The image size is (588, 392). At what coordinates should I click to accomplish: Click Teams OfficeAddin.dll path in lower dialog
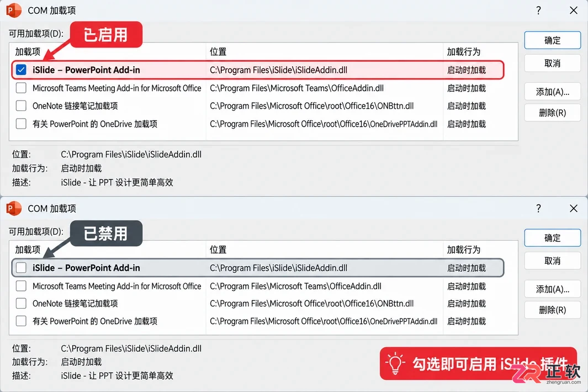[295, 286]
